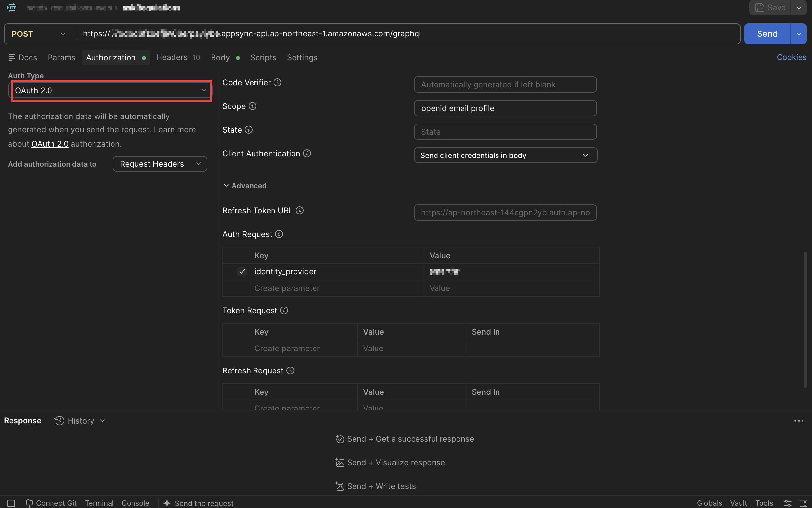Click Send + Visualize response
Screen dimensions: 812x508
(x=390, y=463)
